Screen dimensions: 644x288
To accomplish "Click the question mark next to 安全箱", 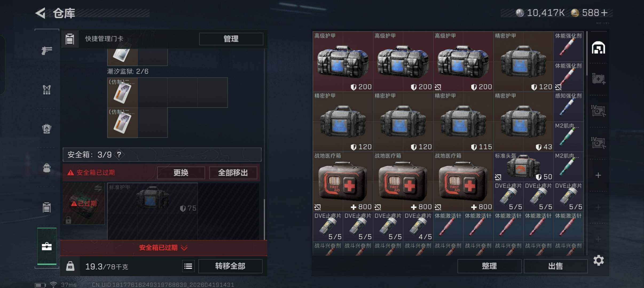I will pos(119,154).
